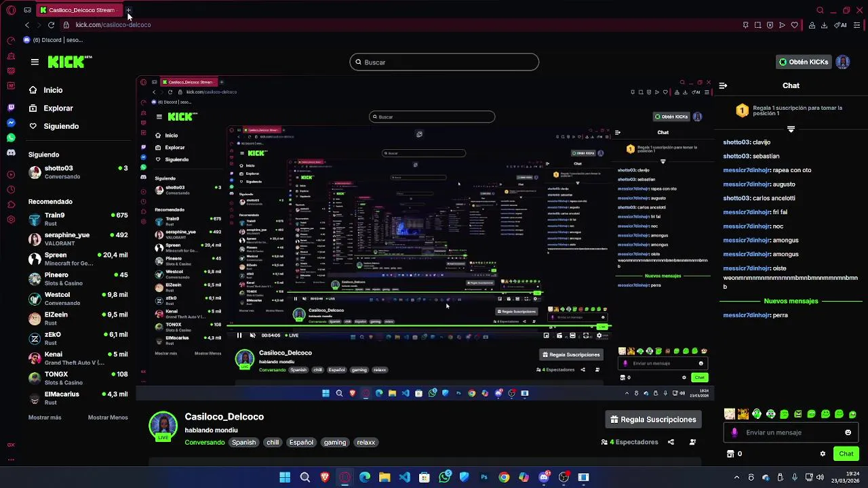The height and width of the screenshot is (488, 868).
Task: Open Windows Start button on the taskbar
Action: point(285,477)
